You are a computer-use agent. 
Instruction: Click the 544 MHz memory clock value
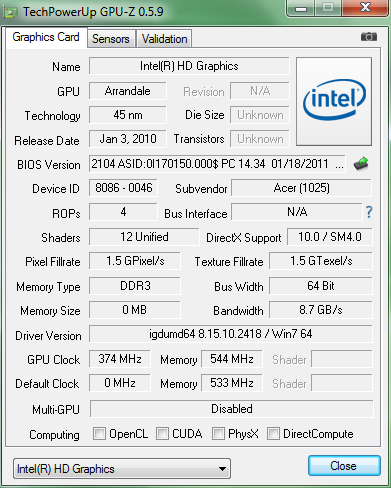[232, 359]
